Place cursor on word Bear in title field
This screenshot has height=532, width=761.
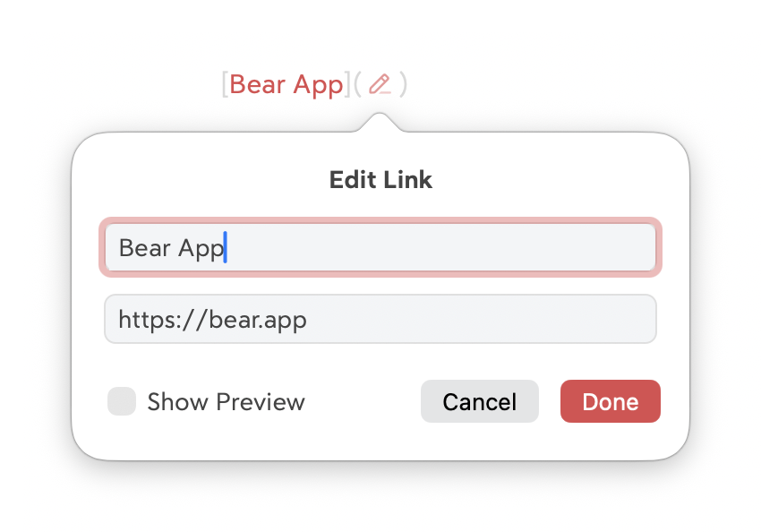(x=144, y=247)
